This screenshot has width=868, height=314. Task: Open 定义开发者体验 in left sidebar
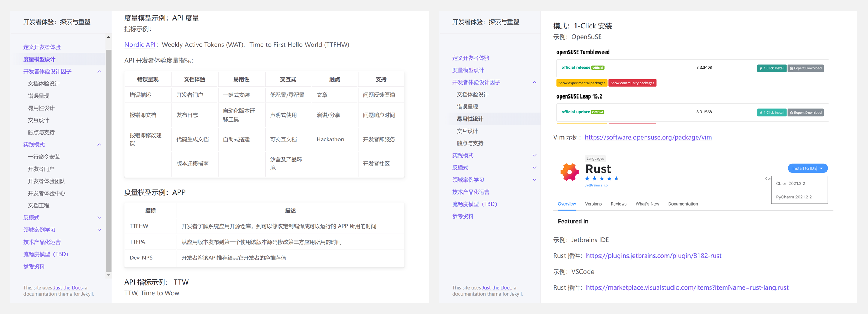click(42, 47)
